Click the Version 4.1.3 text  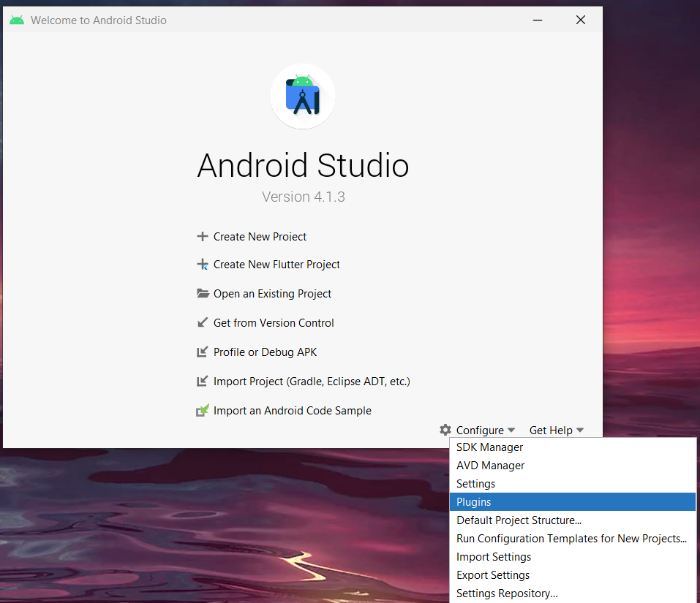pyautogui.click(x=303, y=197)
